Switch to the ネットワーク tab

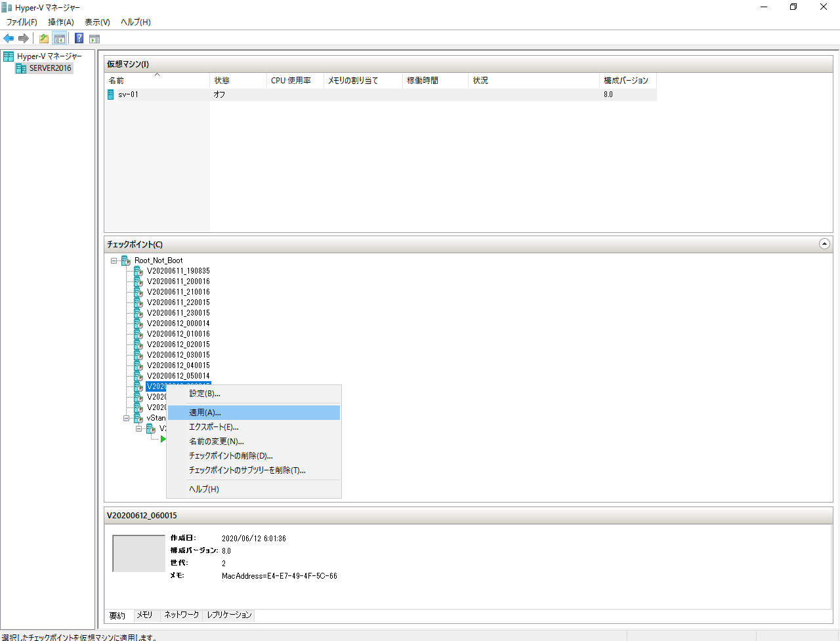(x=182, y=615)
